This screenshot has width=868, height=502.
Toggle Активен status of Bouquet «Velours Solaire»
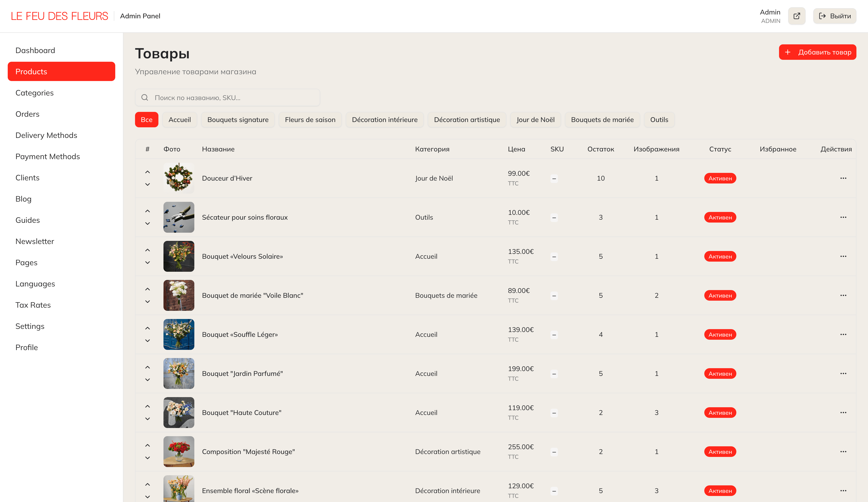tap(720, 256)
